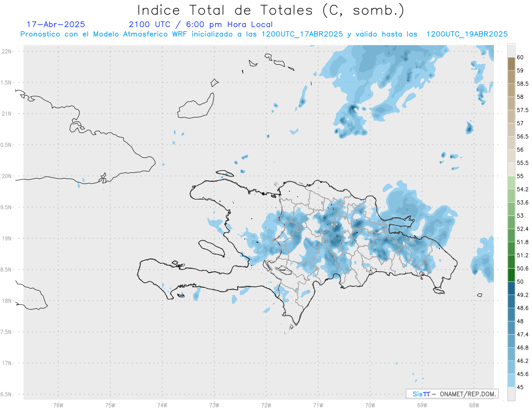Click the colorbar value '50.6'

point(523,268)
